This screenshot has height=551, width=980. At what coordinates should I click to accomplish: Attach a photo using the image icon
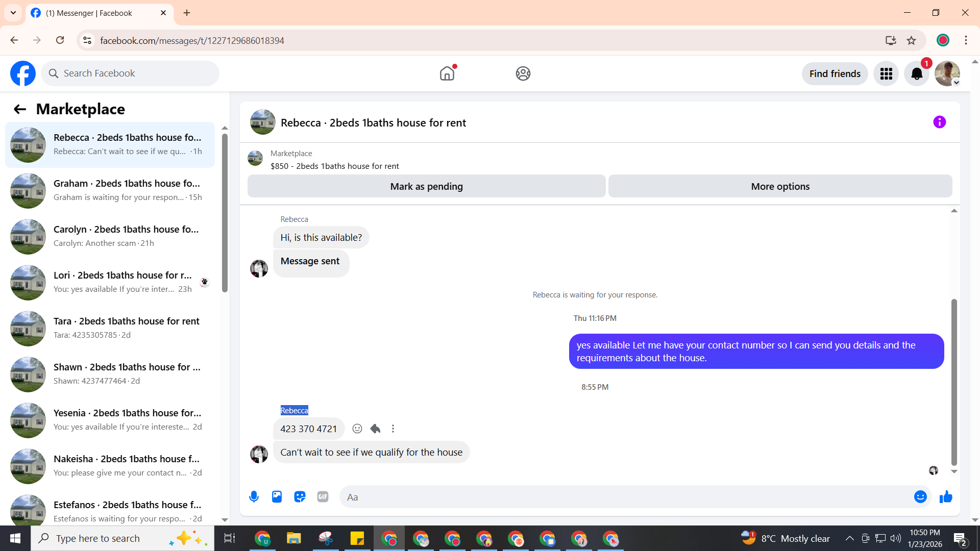coord(277,497)
